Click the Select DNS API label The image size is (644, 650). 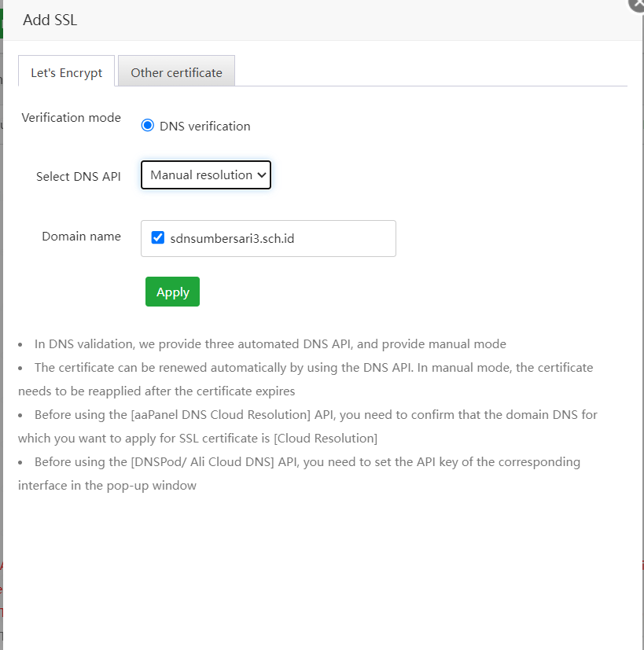(x=79, y=177)
